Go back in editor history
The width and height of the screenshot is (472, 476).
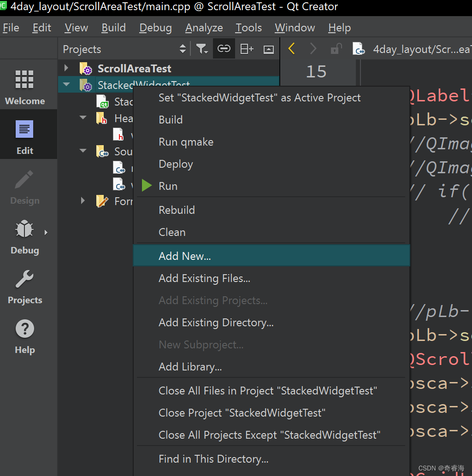[291, 48]
